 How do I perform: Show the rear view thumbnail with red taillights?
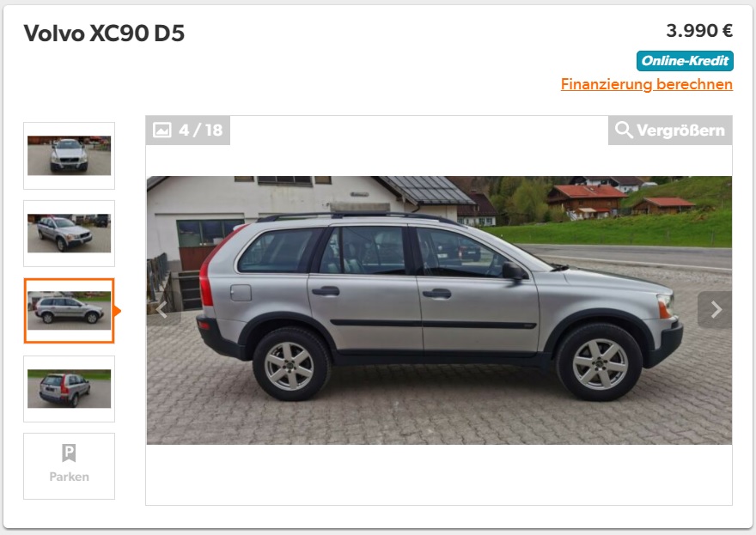[69, 389]
